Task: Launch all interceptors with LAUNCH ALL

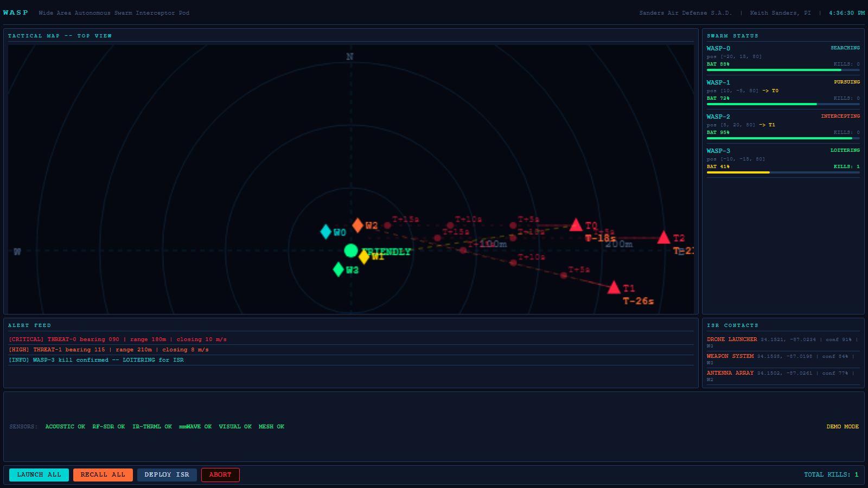Action: 39,475
